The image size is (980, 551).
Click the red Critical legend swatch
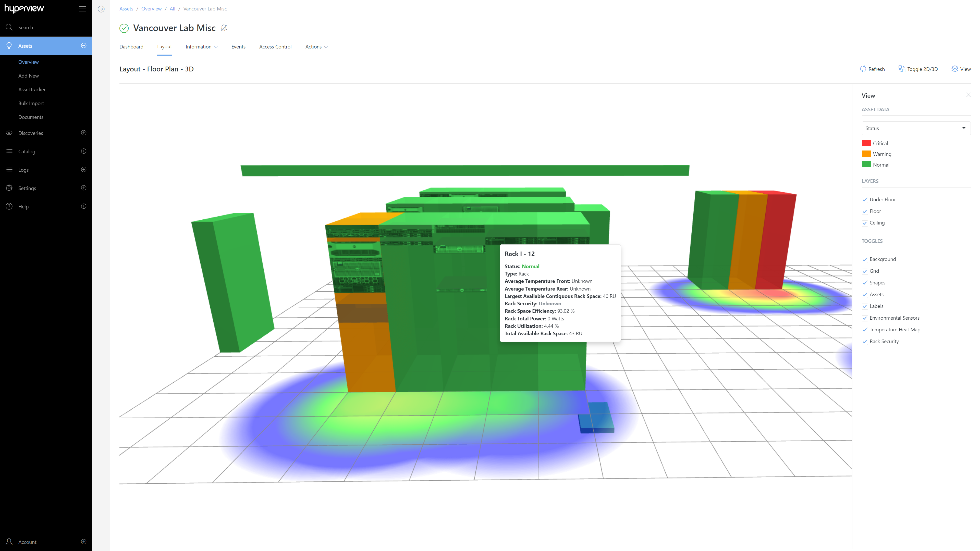click(866, 143)
